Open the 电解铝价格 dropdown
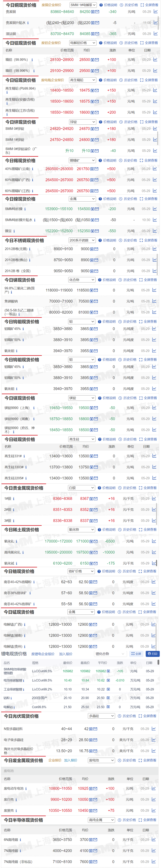Viewport: 161px width, 868px height. [83, 43]
